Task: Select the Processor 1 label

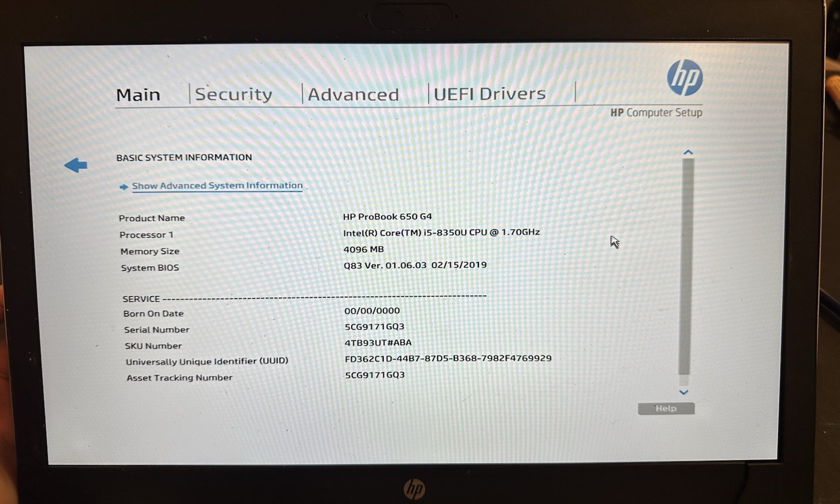Action: 146,235
